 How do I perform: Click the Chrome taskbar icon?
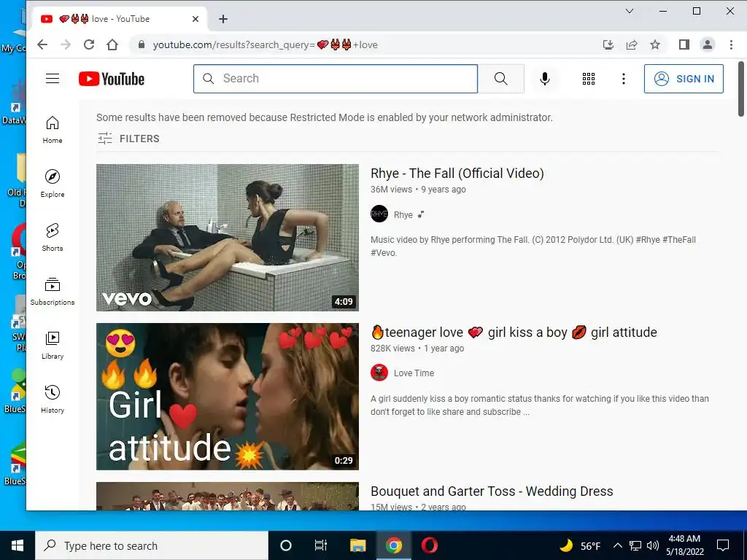coord(393,545)
